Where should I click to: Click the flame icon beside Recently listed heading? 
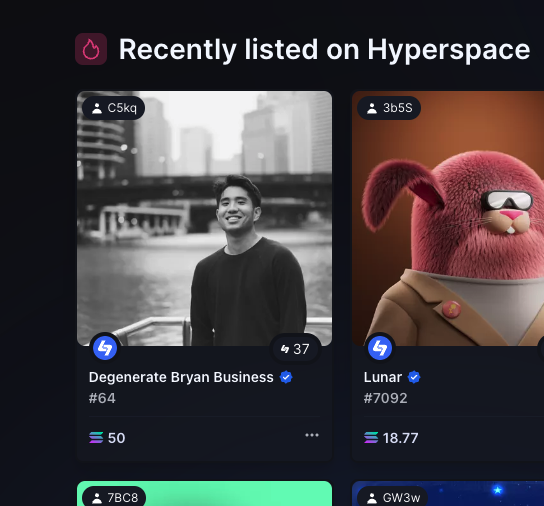point(91,49)
